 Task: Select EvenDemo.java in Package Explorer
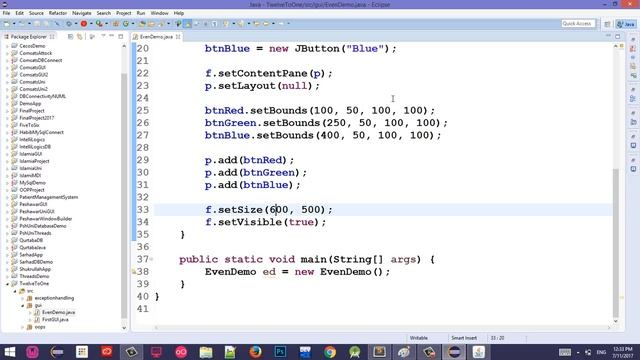pos(58,312)
